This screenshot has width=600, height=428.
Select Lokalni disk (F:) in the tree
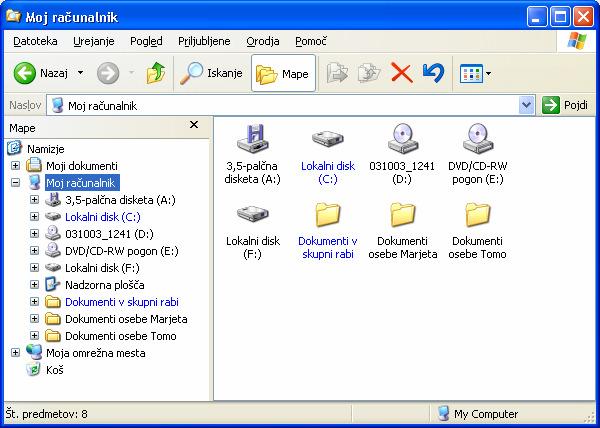(102, 268)
